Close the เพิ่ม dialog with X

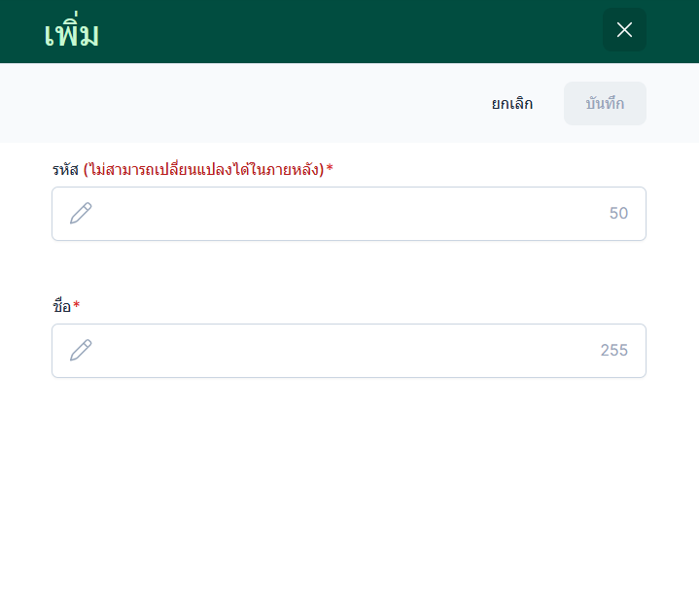tap(624, 30)
